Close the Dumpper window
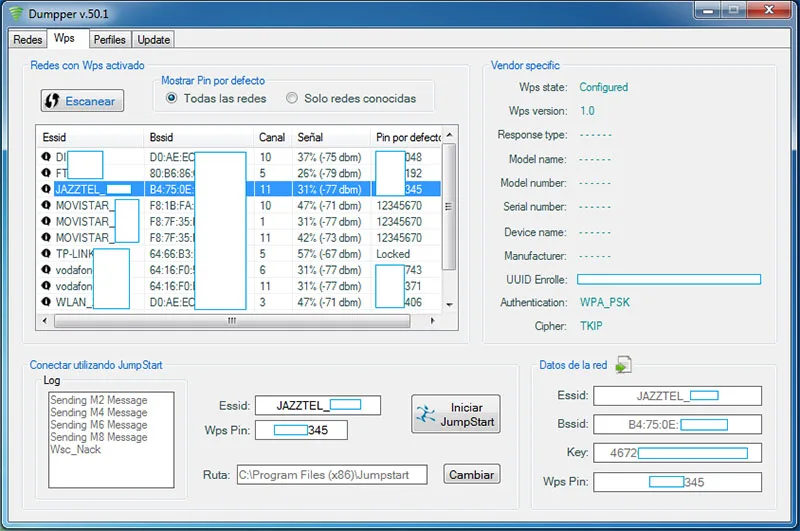The width and height of the screenshot is (800, 531). click(x=769, y=10)
